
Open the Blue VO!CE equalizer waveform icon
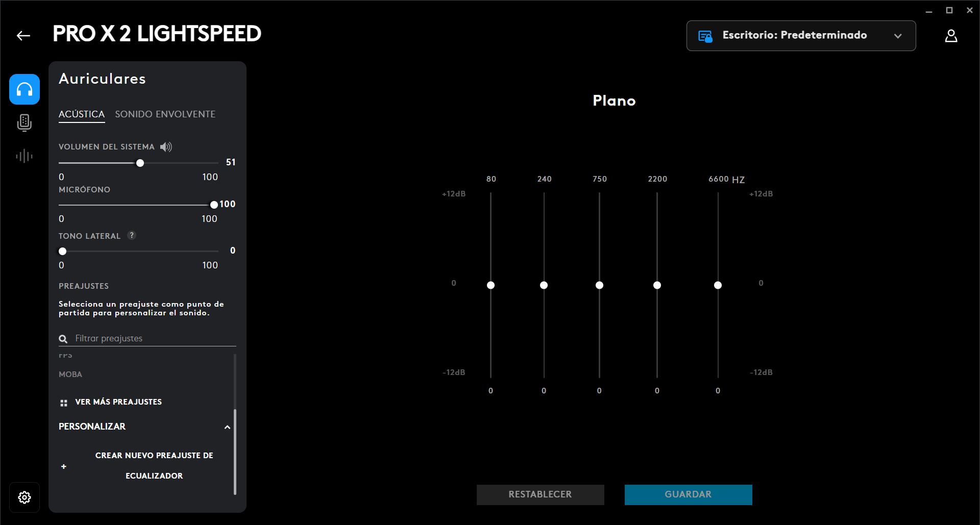pyautogui.click(x=24, y=156)
